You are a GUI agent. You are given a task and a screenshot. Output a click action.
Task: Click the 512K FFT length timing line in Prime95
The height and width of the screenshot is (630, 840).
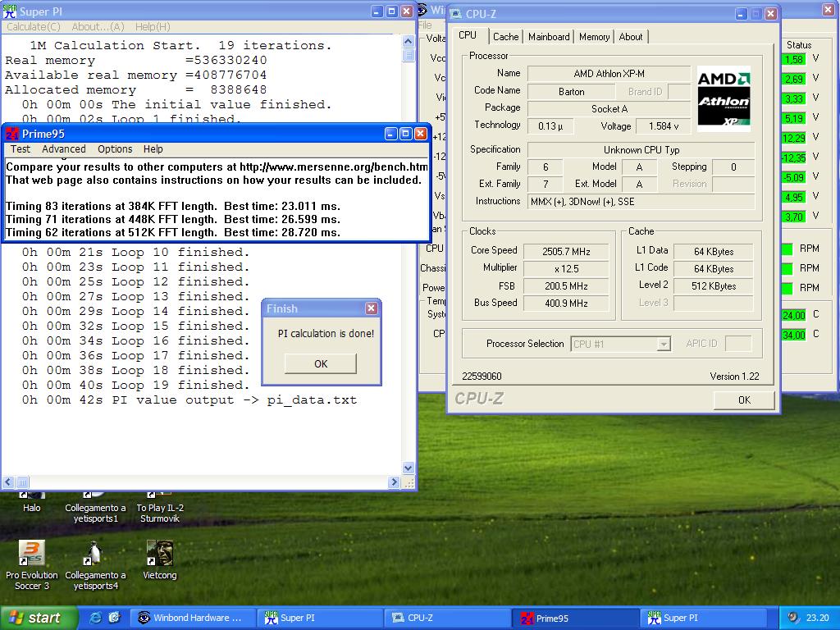coord(173,232)
